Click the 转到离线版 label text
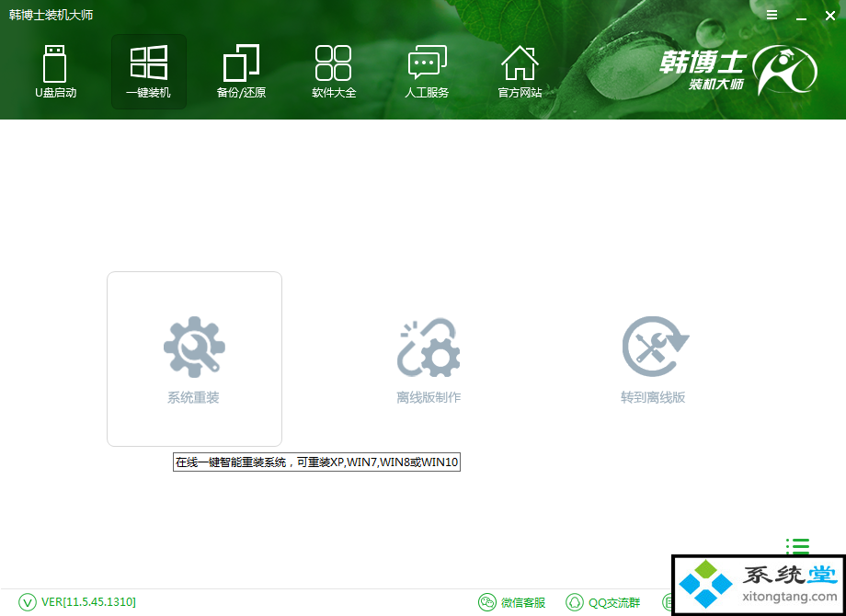 click(x=653, y=398)
